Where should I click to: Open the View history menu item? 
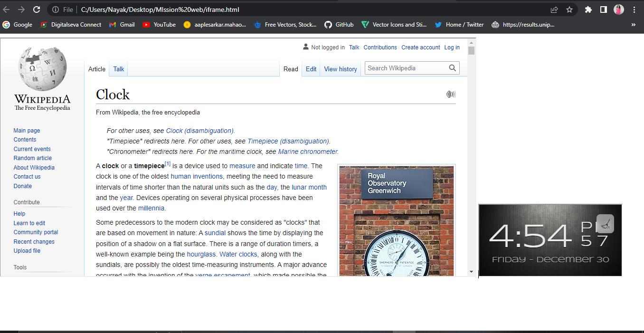[340, 69]
